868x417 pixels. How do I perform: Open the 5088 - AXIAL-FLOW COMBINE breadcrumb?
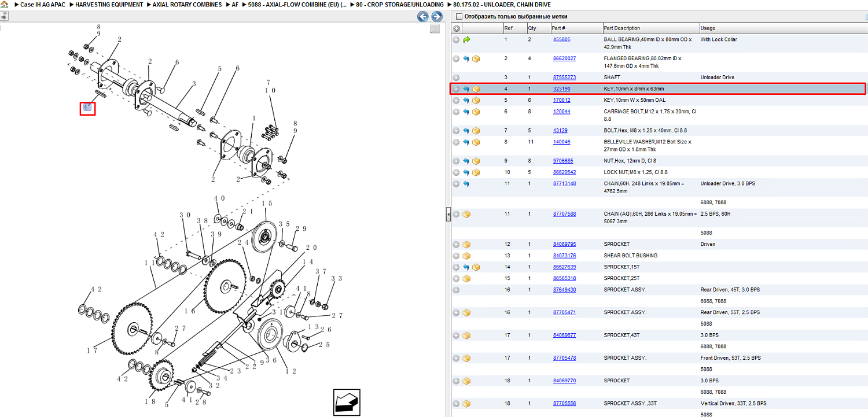click(297, 5)
